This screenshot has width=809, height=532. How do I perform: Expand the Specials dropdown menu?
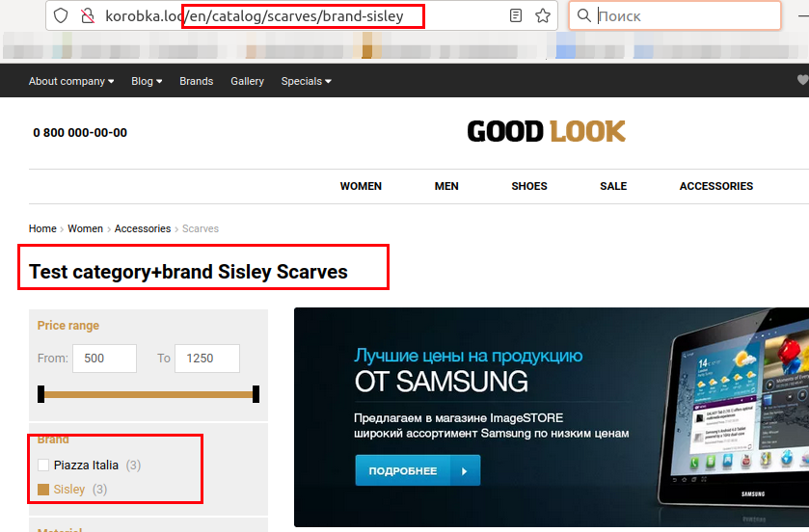(306, 81)
